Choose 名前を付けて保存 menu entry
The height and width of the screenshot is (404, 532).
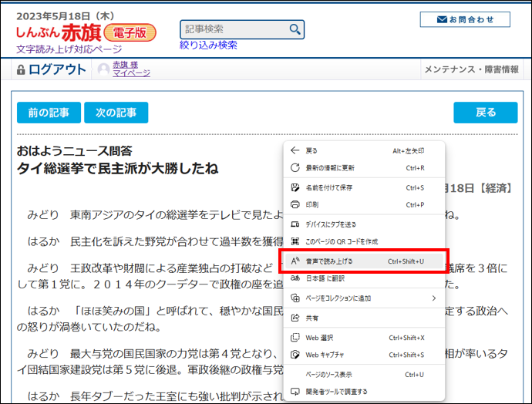(x=364, y=187)
